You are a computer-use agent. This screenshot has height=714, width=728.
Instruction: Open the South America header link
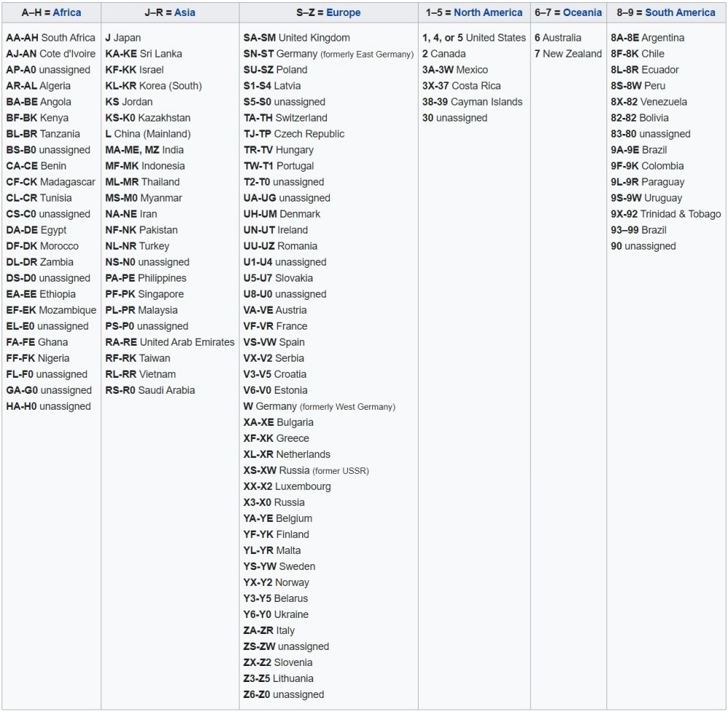pos(680,12)
